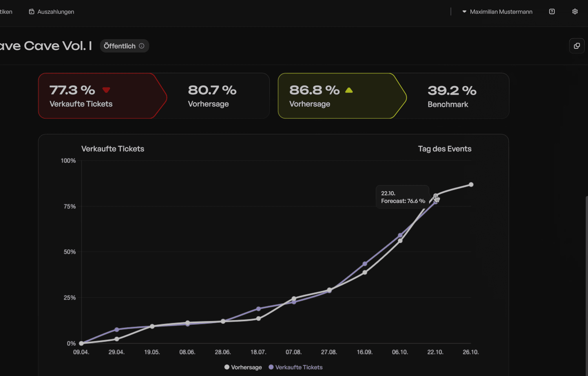Expand the Maximilian Mustermann account dropdown

point(497,12)
